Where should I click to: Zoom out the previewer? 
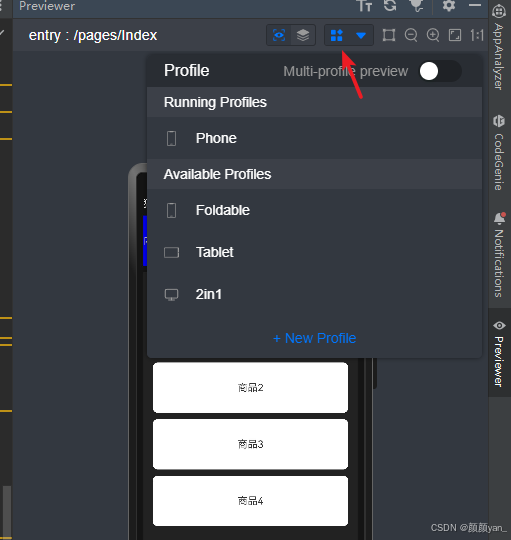coord(411,35)
